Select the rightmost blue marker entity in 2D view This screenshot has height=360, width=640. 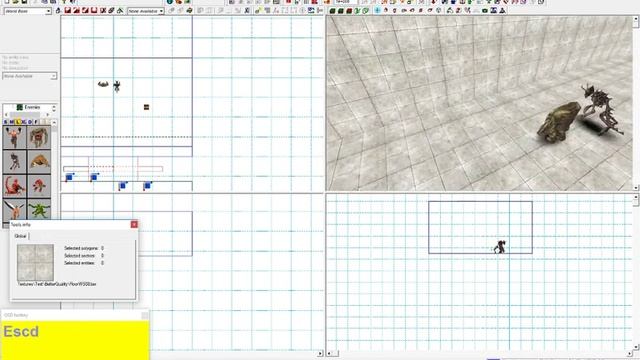pyautogui.click(x=148, y=186)
